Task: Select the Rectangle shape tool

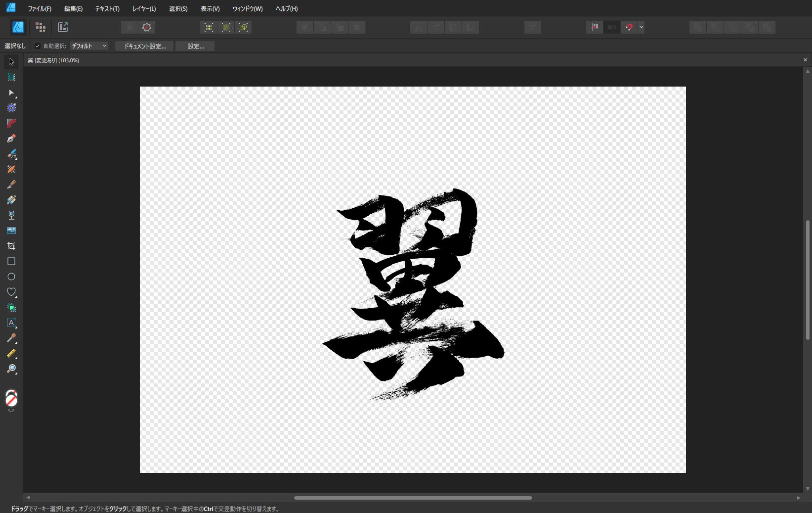Action: (x=11, y=261)
